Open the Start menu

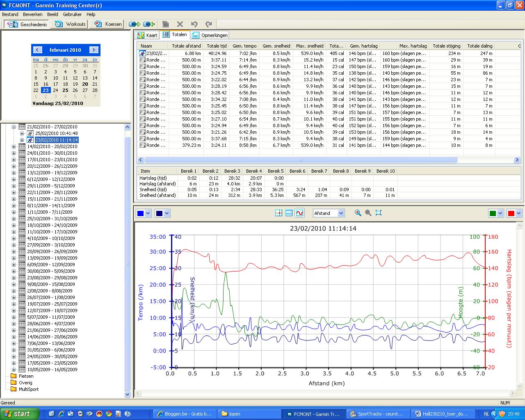[20, 414]
